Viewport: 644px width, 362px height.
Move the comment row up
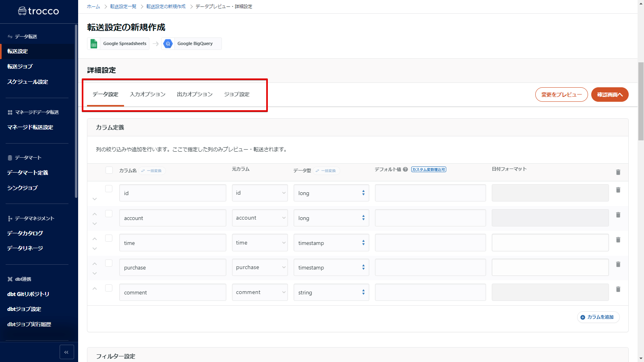(95, 288)
